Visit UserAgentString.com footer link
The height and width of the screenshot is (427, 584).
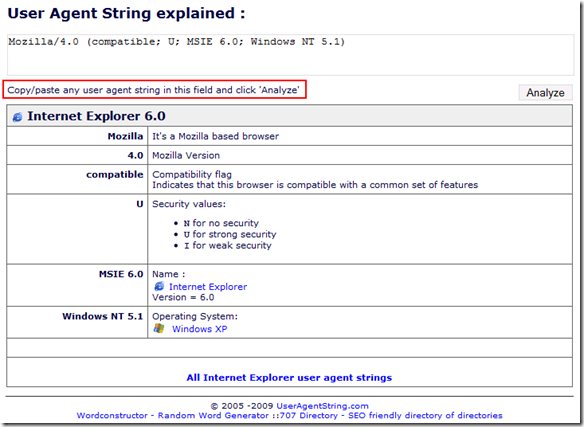[x=322, y=406]
